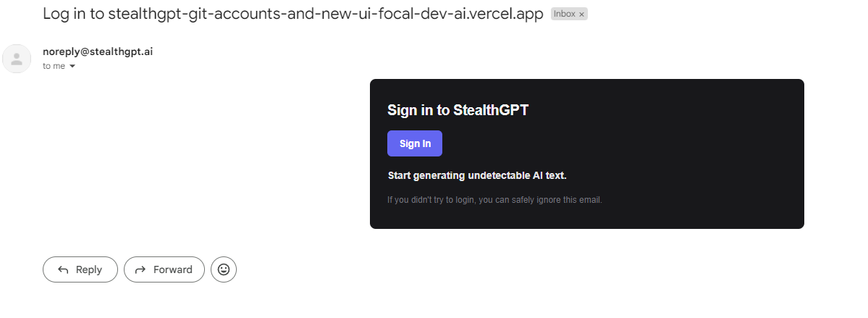The height and width of the screenshot is (318, 868).
Task: Select the email subject line text
Action: click(x=293, y=14)
